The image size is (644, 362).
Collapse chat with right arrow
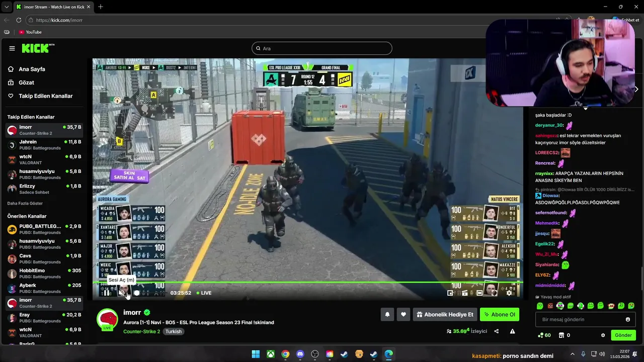(x=636, y=89)
